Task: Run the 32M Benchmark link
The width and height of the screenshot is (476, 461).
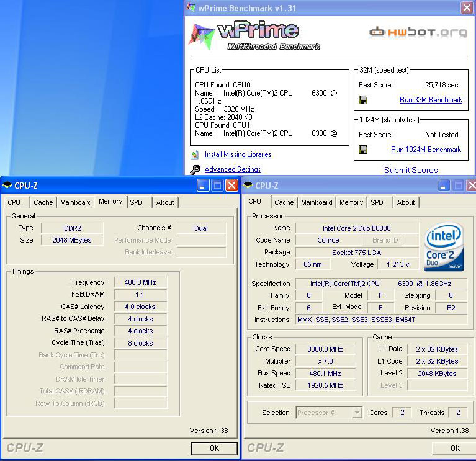Action: 431,100
